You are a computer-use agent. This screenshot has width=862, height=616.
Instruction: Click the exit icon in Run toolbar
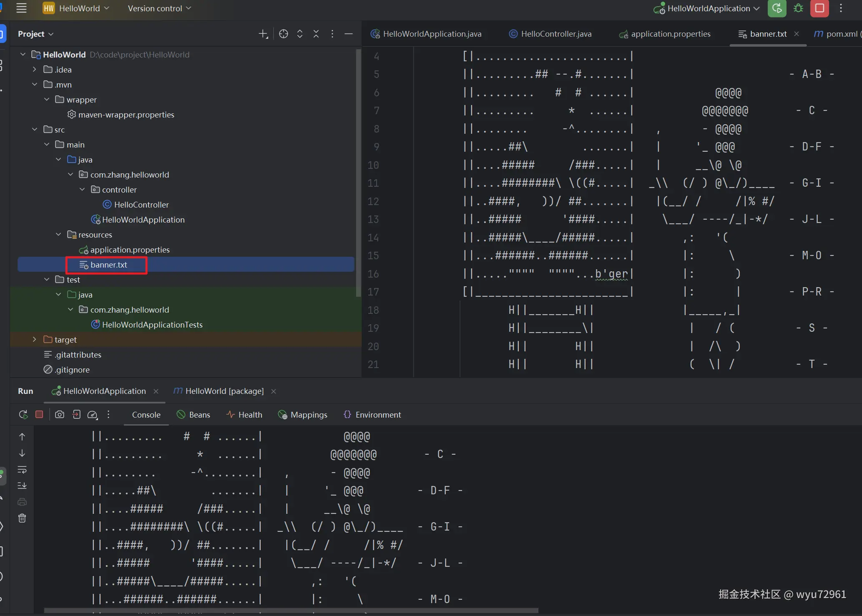click(76, 415)
